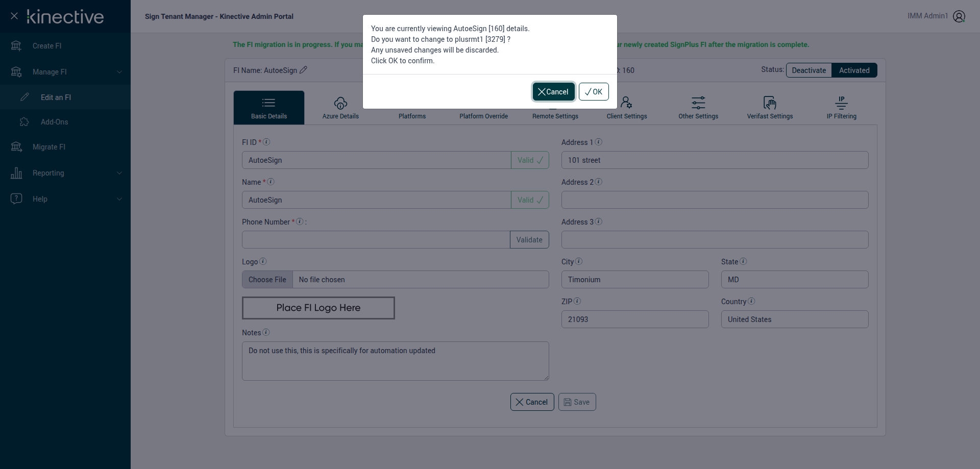Screen dimensions: 980x469
Task: Focus the Phone Number input field
Action: coord(376,240)
